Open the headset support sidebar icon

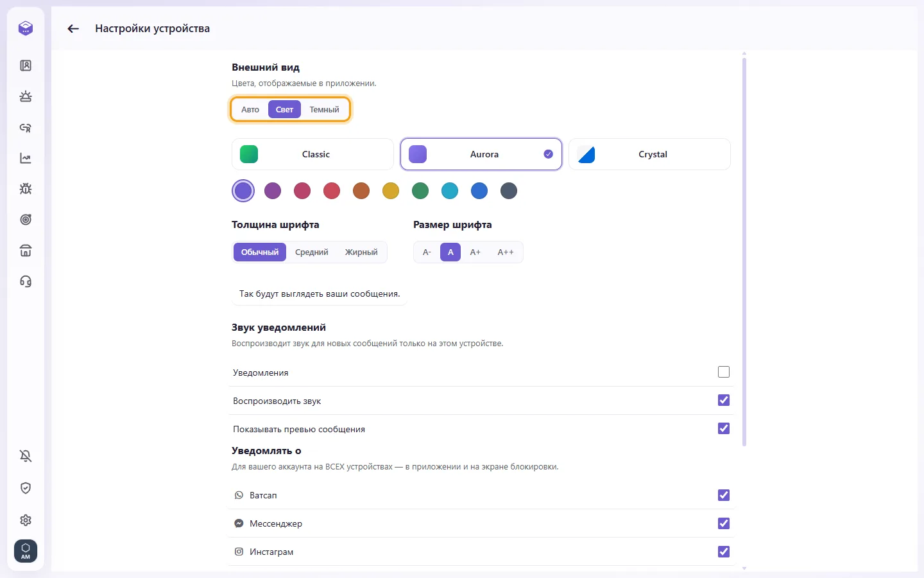(x=26, y=281)
